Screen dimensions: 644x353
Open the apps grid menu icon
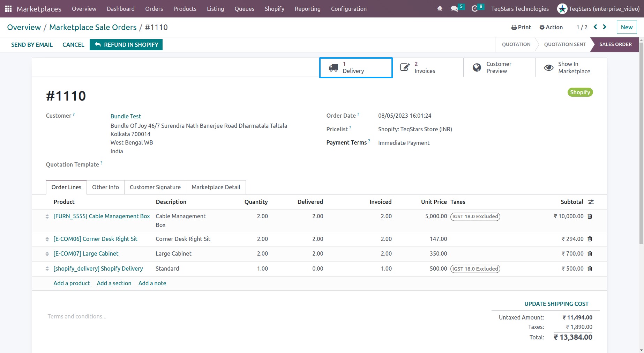(8, 9)
